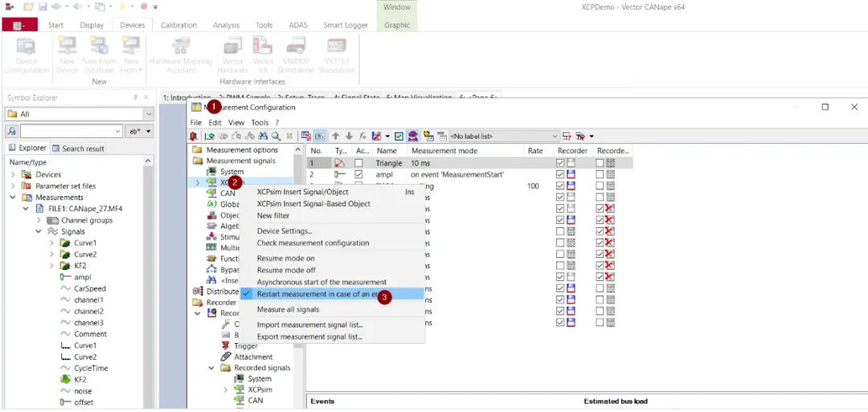Open the All filter combo box

[x=79, y=114]
